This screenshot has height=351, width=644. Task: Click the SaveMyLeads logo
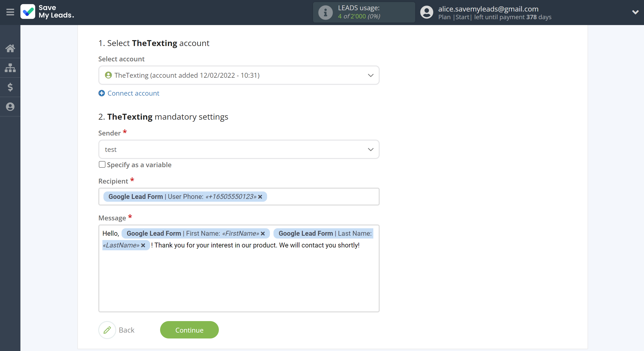point(47,12)
